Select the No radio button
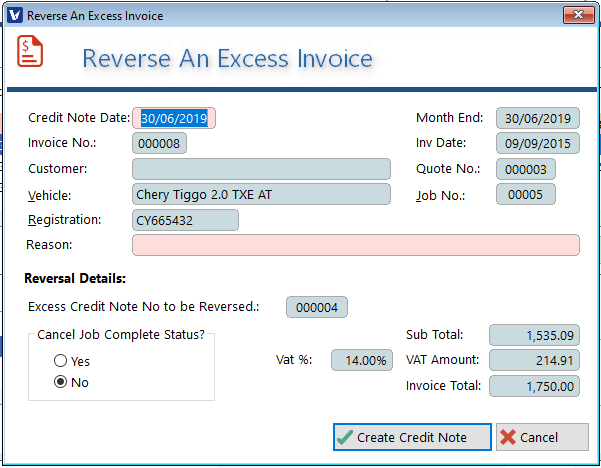 [x=61, y=382]
